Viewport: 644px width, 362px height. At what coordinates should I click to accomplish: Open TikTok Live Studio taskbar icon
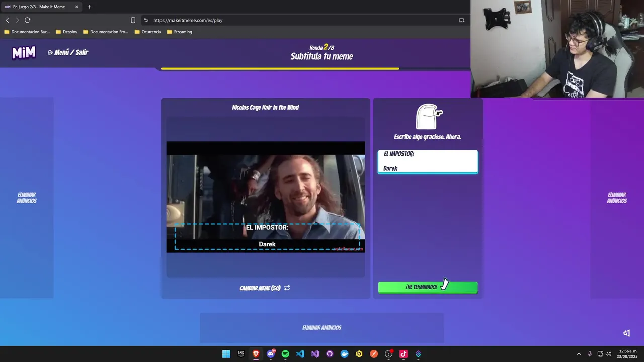pyautogui.click(x=403, y=354)
